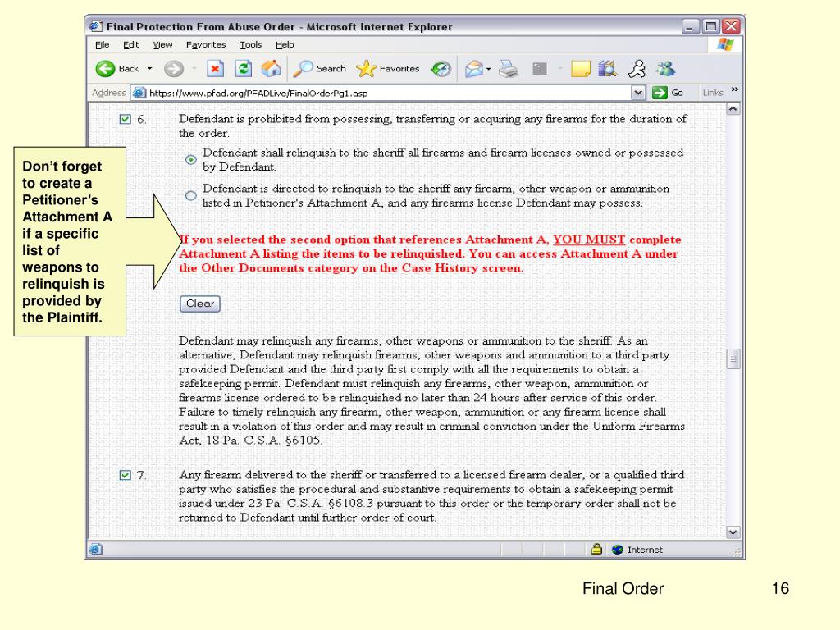The width and height of the screenshot is (840, 630).
Task: Go to the Home page icon
Action: pyautogui.click(x=271, y=69)
